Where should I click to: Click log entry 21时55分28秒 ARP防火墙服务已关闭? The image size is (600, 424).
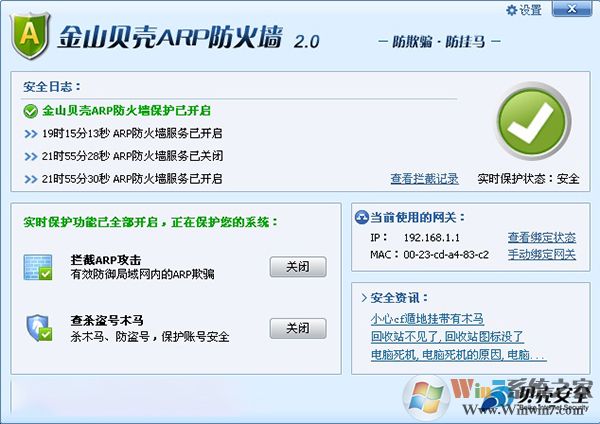coord(132,156)
